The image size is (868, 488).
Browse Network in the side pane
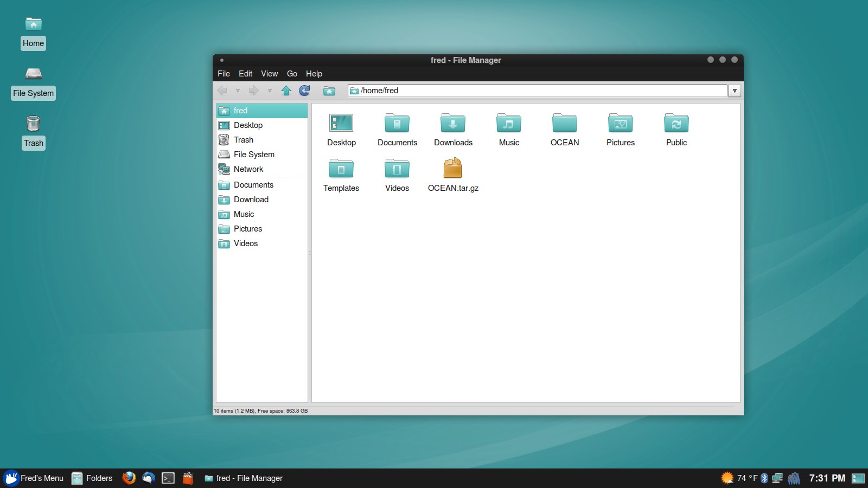[262, 169]
